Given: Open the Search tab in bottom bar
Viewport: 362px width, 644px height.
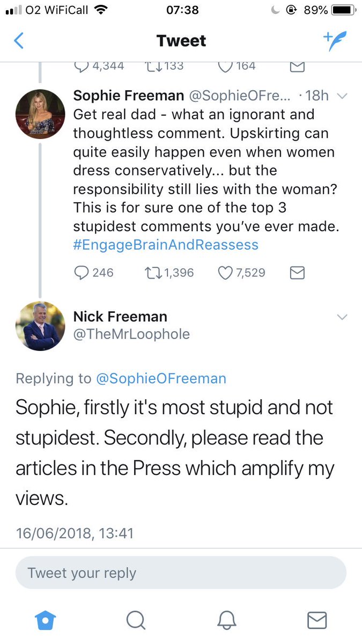Looking at the screenshot, I should pos(136,620).
